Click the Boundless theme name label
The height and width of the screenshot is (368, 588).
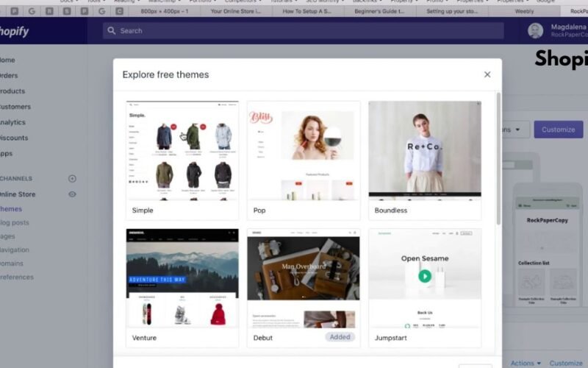click(391, 210)
